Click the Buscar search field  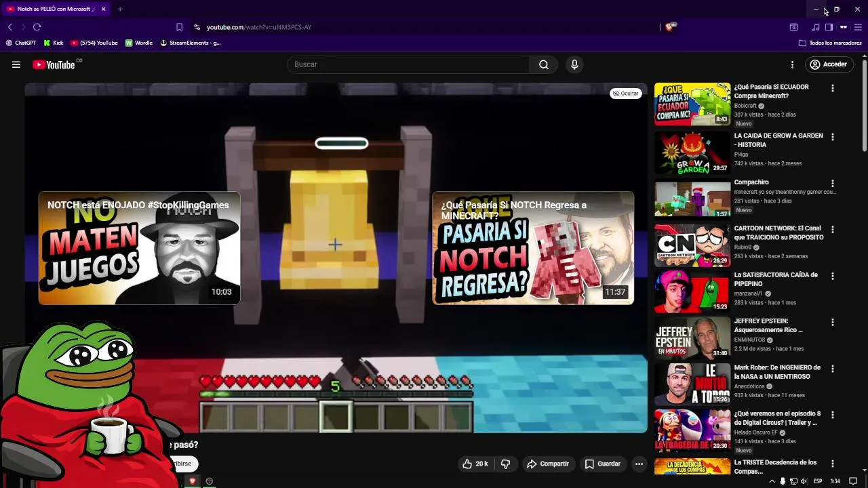pos(408,64)
